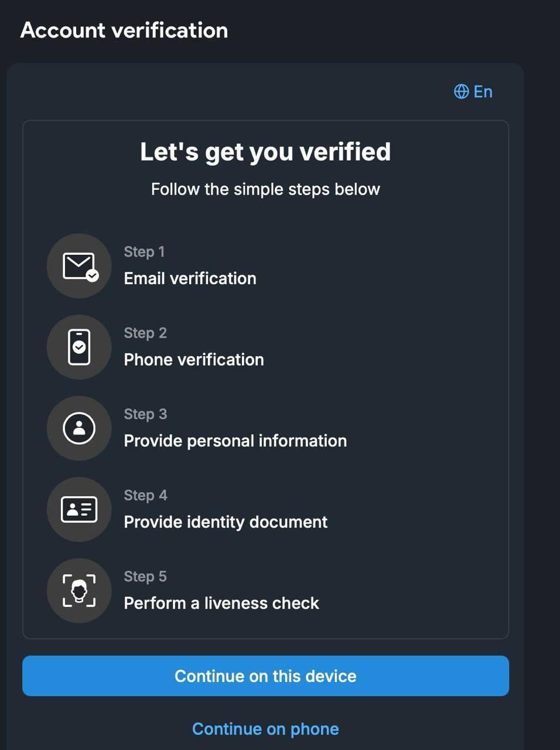Click the Step 5 label
This screenshot has height=750, width=560.
point(145,577)
